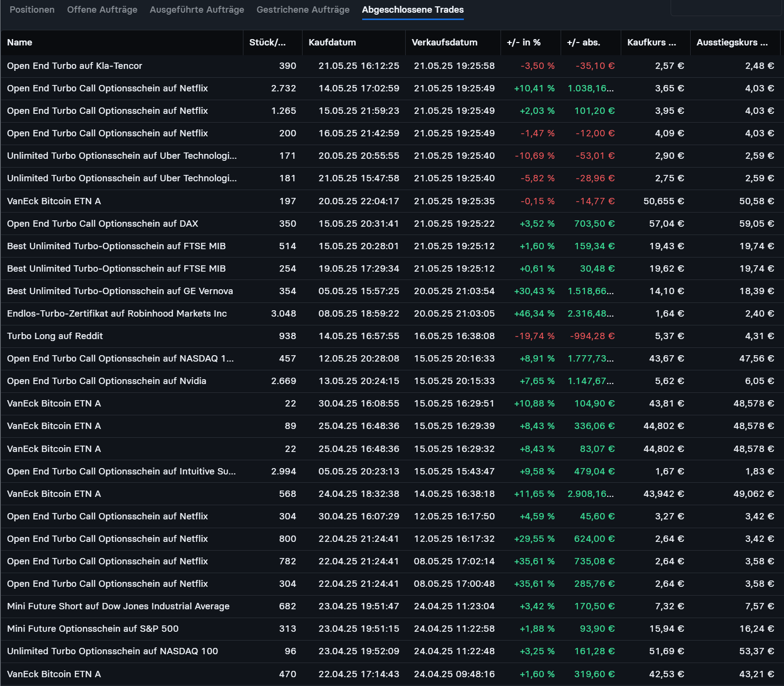Click the 2.316,48... absolute profit cell
The width and height of the screenshot is (784, 686).
[591, 313]
